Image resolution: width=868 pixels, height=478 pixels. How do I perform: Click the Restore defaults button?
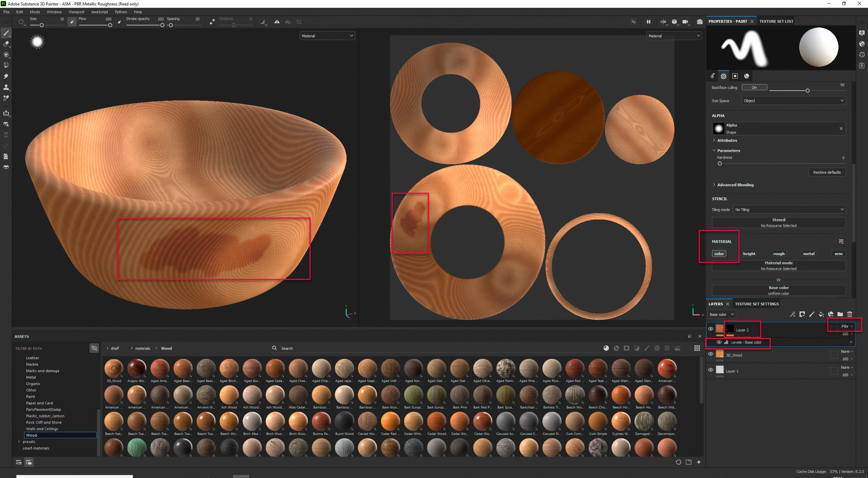[827, 172]
